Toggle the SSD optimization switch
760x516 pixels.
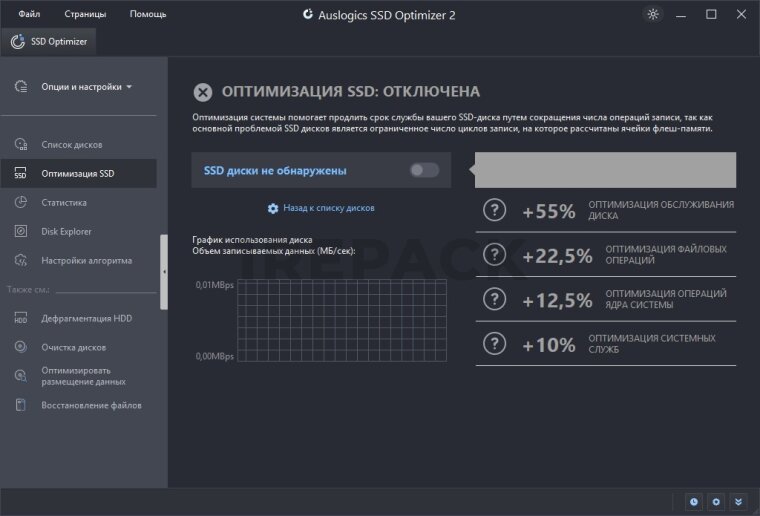click(424, 170)
